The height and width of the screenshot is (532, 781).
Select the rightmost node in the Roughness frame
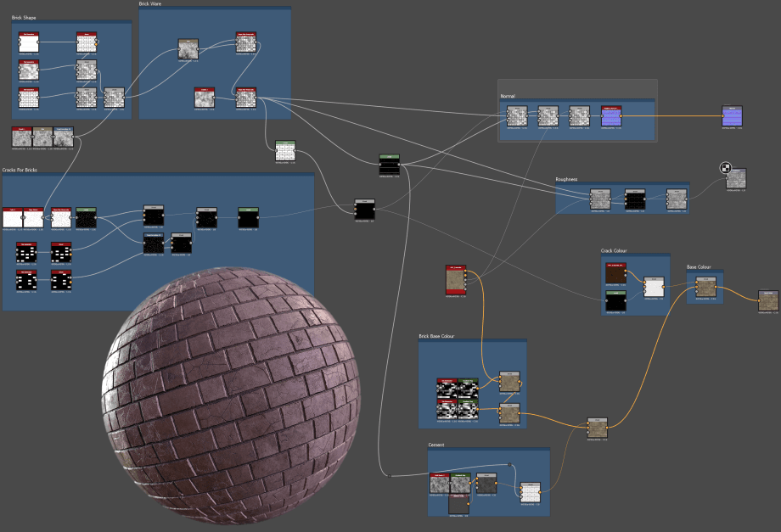(x=677, y=199)
